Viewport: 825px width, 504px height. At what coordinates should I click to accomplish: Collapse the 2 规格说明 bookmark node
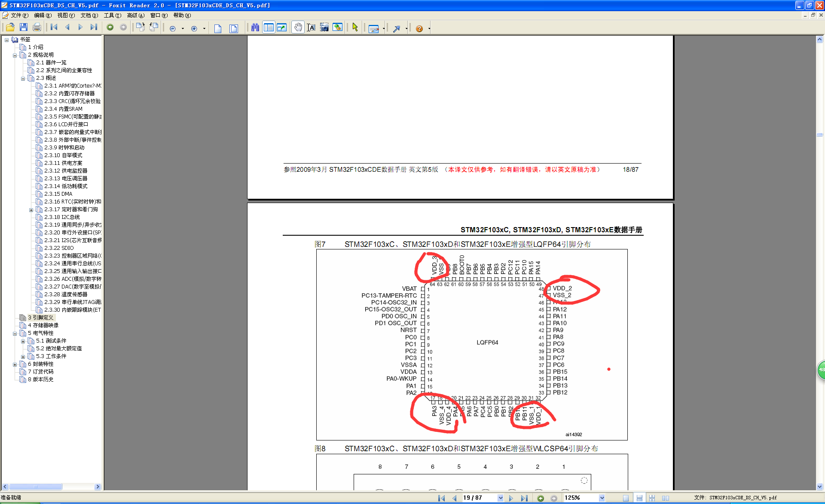15,55
